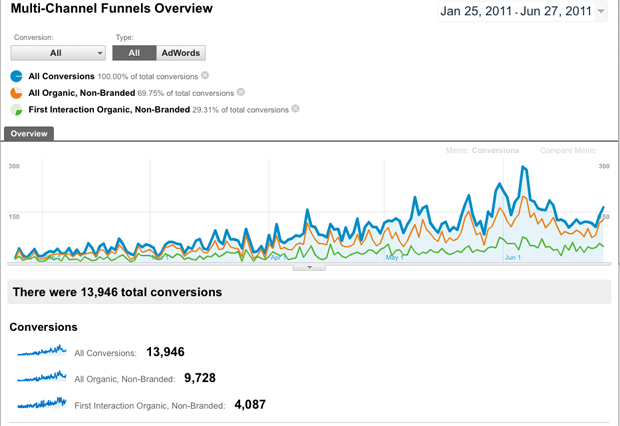
Task: Click the All Organic sparkline thumbnail
Action: [42, 377]
